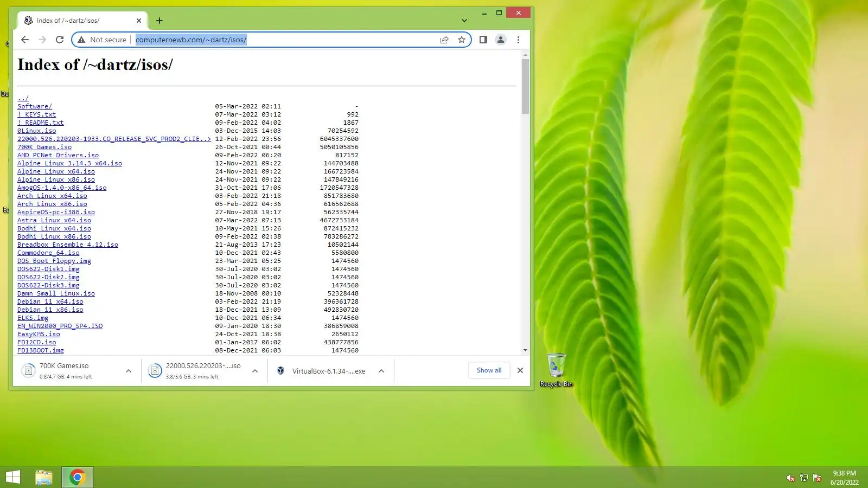Download Debian_11_x86.iso
Viewport: 868px width, 488px height.
tap(50, 310)
